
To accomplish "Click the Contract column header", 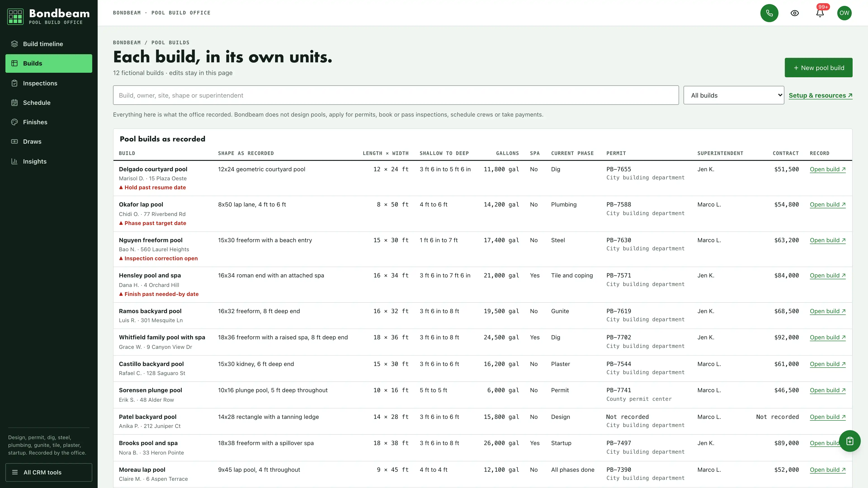I will pos(785,153).
